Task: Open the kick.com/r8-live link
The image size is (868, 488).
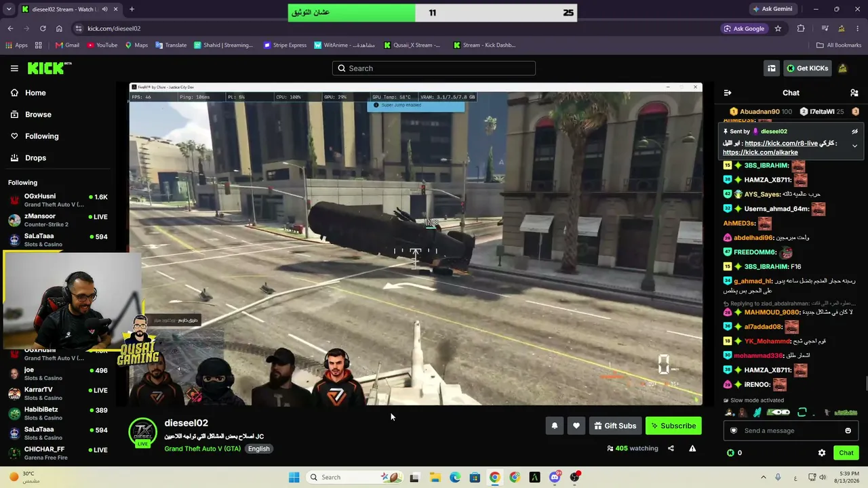Action: tap(782, 144)
